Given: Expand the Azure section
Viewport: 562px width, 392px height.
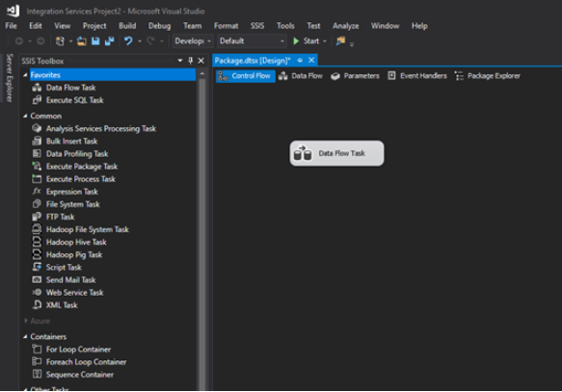Looking at the screenshot, I should pos(25,321).
